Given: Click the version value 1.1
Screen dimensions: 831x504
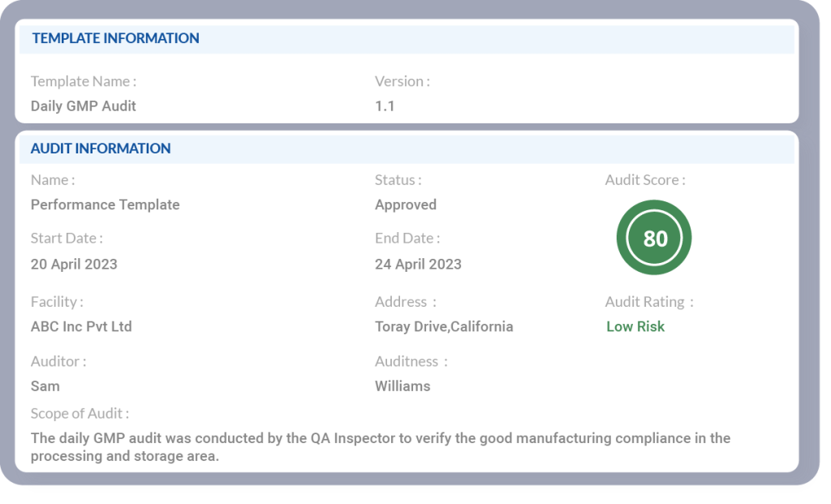Looking at the screenshot, I should point(385,106).
